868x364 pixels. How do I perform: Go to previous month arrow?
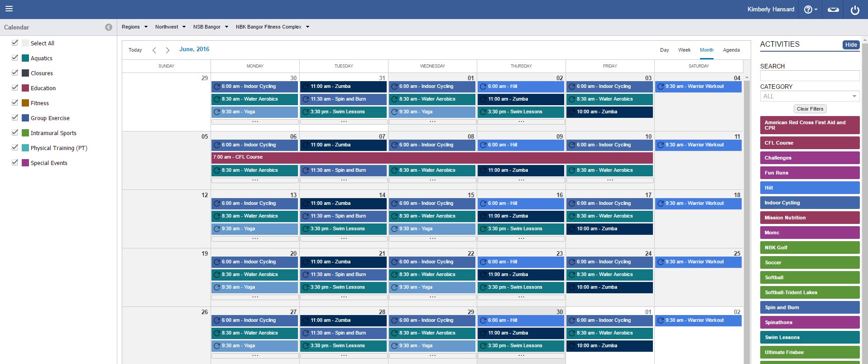[x=154, y=50]
